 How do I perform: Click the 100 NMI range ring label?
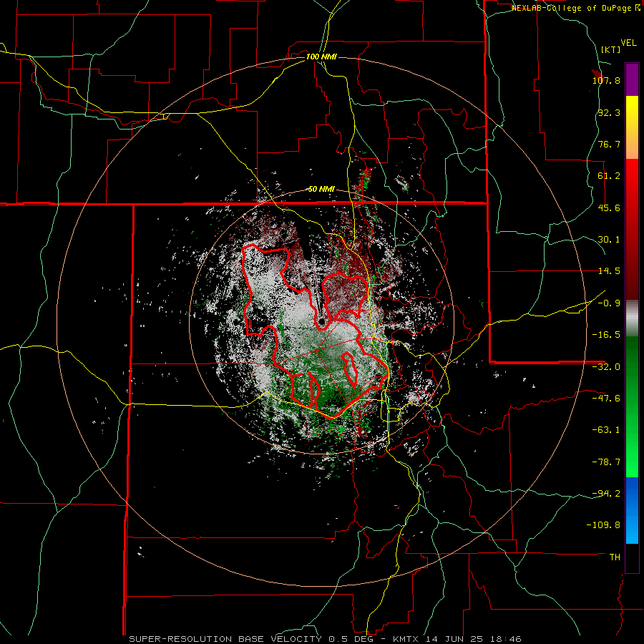[x=321, y=57]
